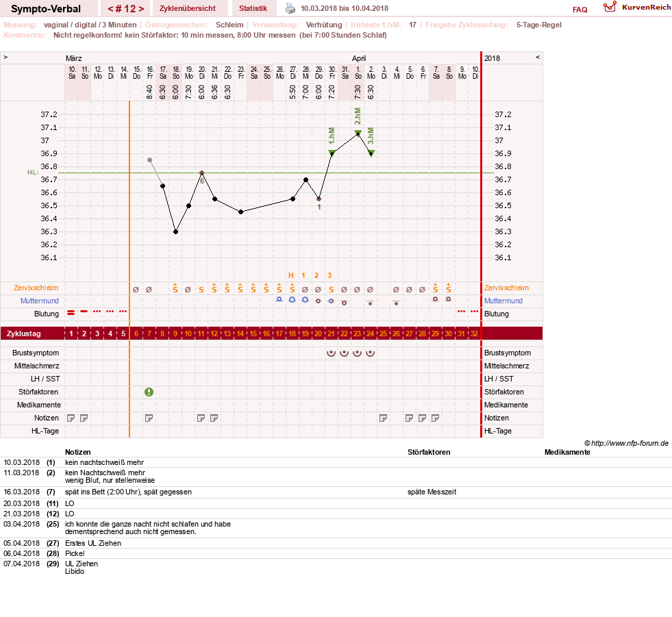Click the note row dated 03.04.2018

[336, 527]
